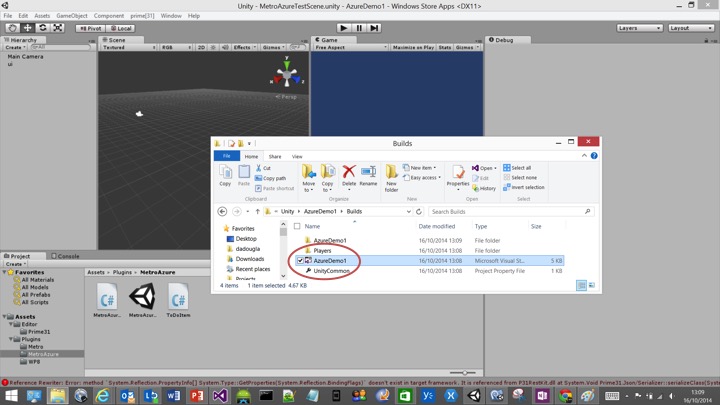Click Invert selection in Explorer ribbon
The height and width of the screenshot is (405, 720).
524,187
